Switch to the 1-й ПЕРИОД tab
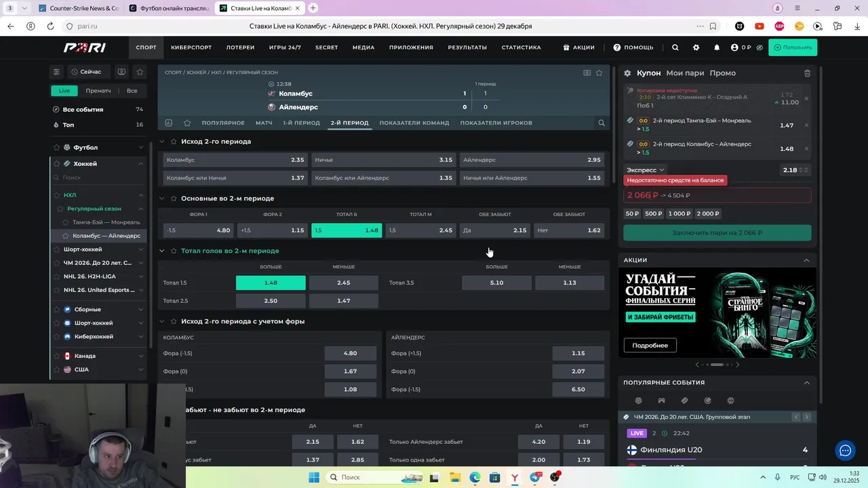The height and width of the screenshot is (488, 868). point(301,123)
